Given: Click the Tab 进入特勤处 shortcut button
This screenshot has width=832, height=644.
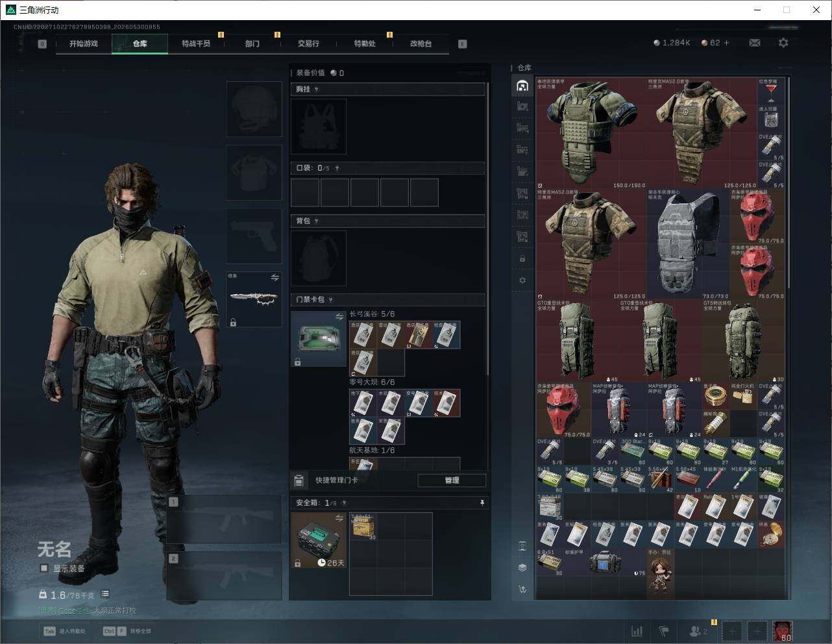Looking at the screenshot, I should (x=65, y=631).
